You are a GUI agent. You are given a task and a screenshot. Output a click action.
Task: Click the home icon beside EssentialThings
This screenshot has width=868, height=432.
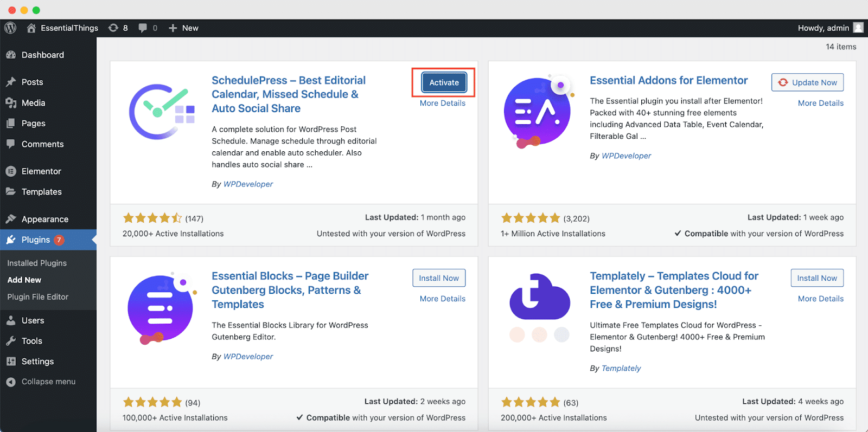31,28
